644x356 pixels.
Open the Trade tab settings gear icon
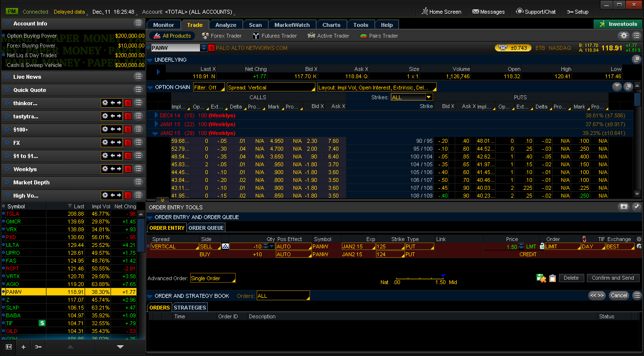624,36
